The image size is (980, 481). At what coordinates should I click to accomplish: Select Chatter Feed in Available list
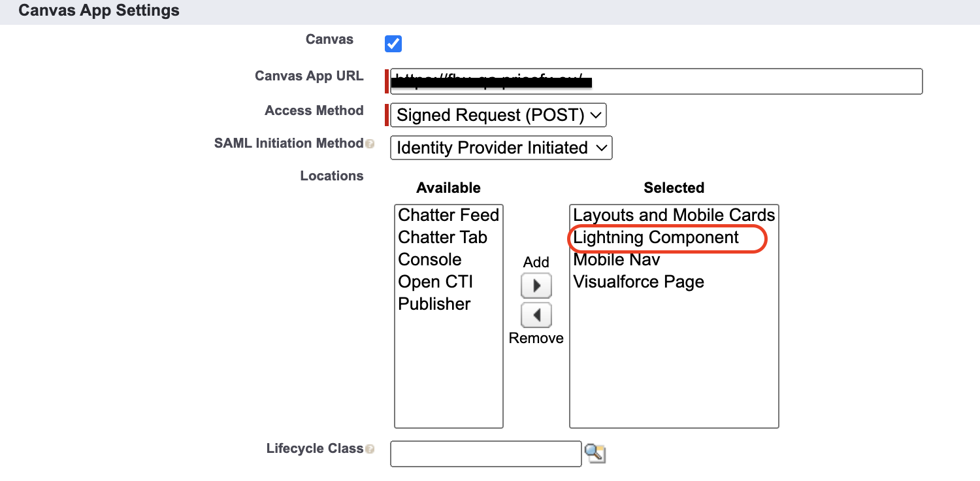pyautogui.click(x=448, y=215)
